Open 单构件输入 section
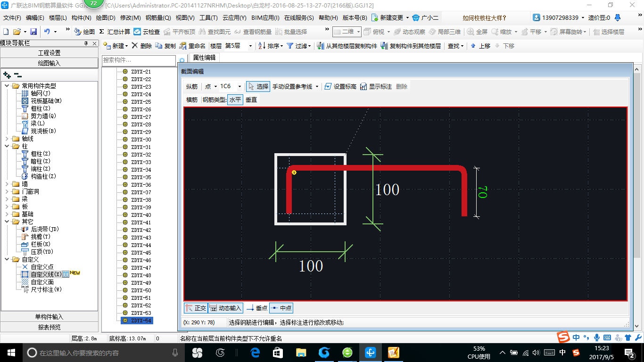The height and width of the screenshot is (362, 644). coord(49,317)
